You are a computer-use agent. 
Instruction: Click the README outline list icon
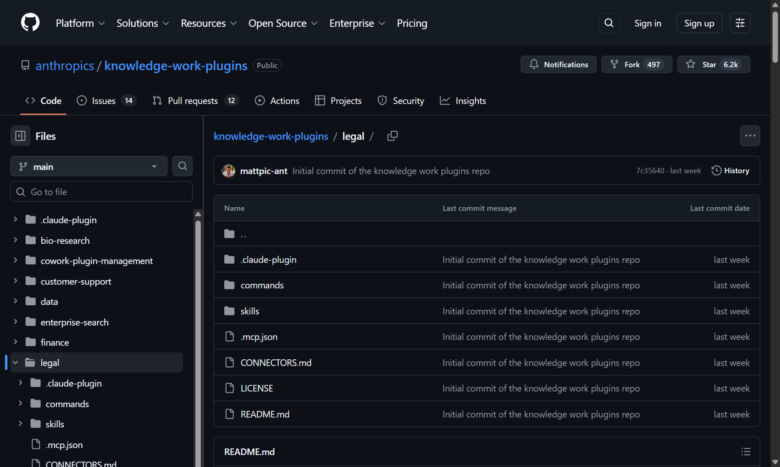coord(745,452)
